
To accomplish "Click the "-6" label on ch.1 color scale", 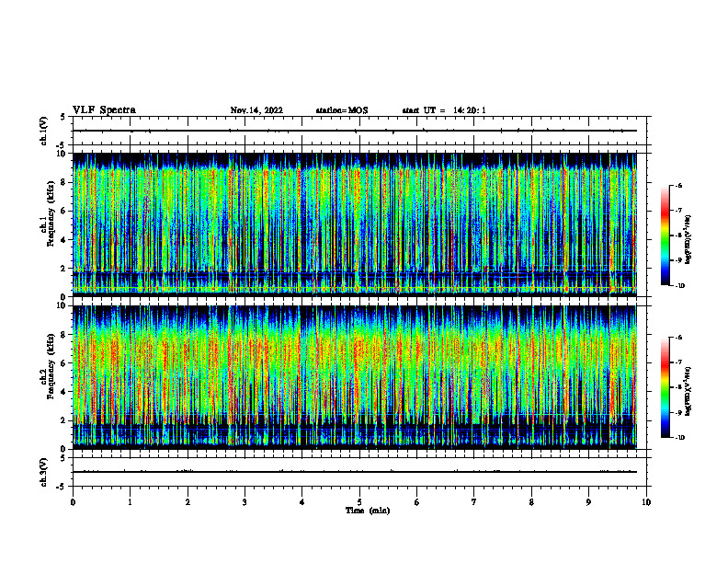I will pyautogui.click(x=678, y=185).
